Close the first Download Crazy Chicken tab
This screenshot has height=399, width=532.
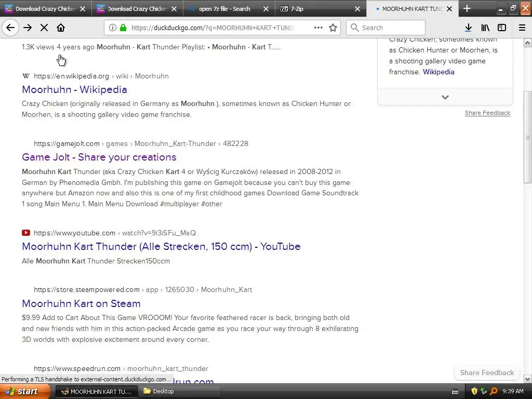tap(83, 9)
